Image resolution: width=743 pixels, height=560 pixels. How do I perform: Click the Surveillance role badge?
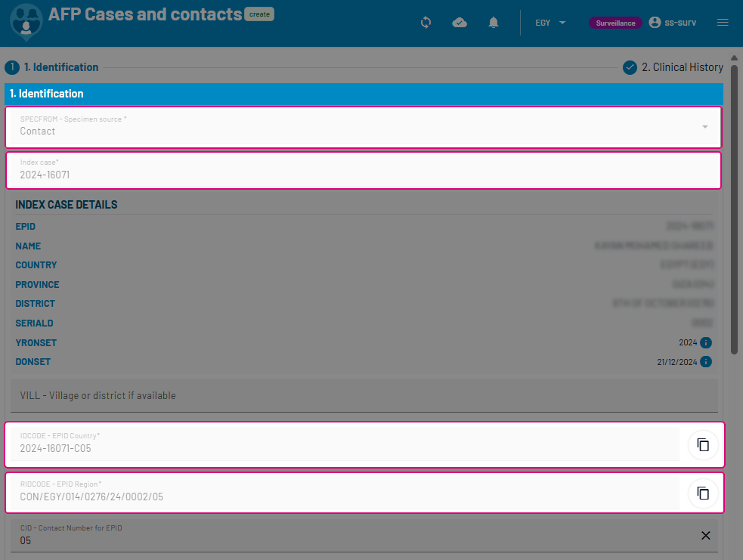(x=615, y=23)
